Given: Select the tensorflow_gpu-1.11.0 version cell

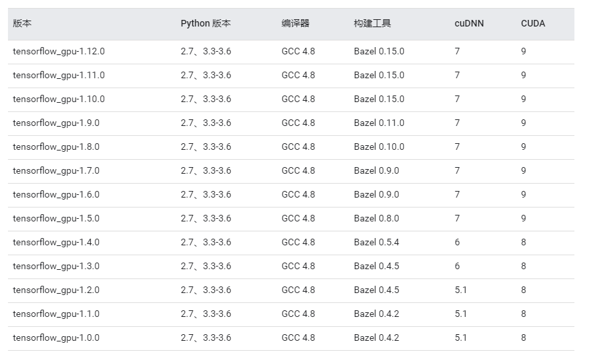Looking at the screenshot, I should 59,76.
